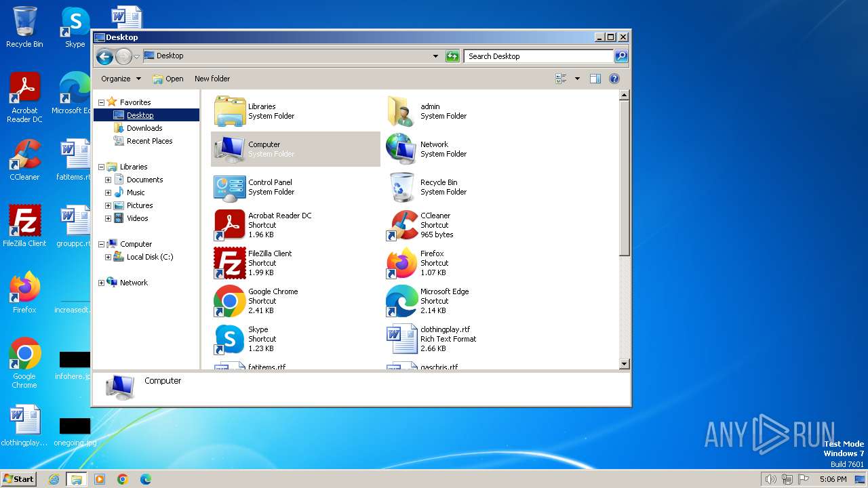868x488 pixels.
Task: Open the Organize menu
Action: tap(121, 79)
